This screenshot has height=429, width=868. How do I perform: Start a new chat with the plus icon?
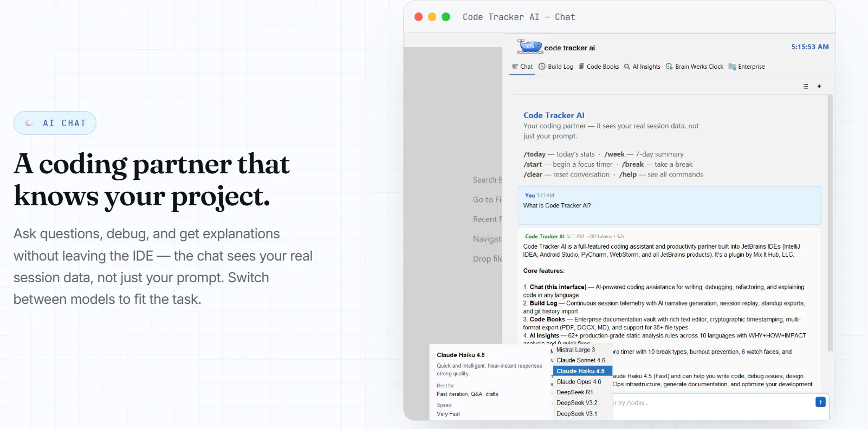(x=819, y=86)
